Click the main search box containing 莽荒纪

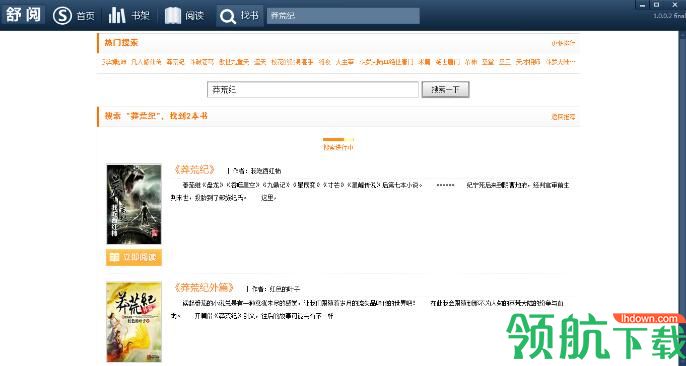[312, 90]
